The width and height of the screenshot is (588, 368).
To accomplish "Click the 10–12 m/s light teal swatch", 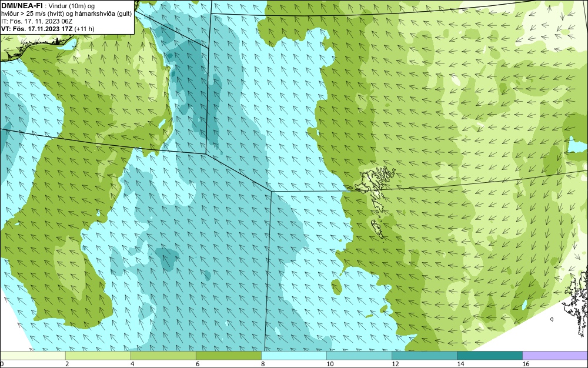I will [359, 356].
